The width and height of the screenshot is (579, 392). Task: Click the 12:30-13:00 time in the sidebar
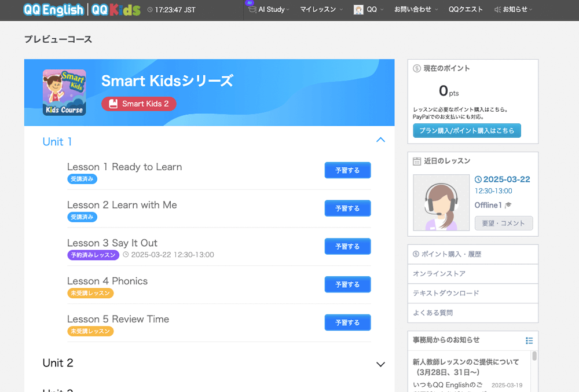pos(493,191)
